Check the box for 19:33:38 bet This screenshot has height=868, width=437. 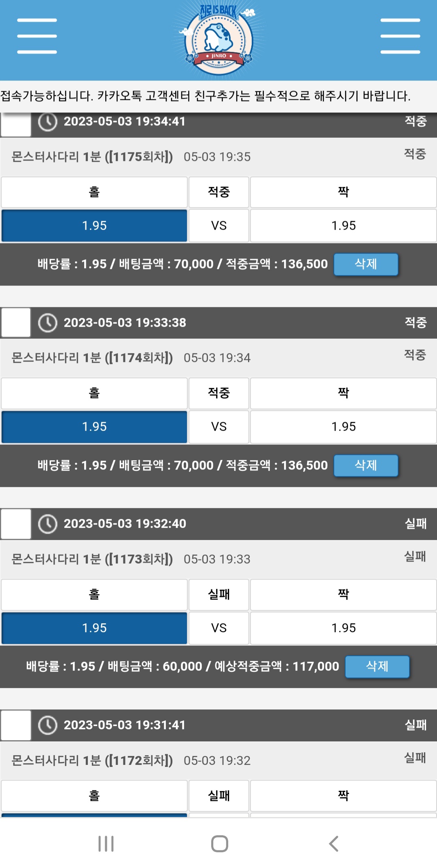[16, 323]
